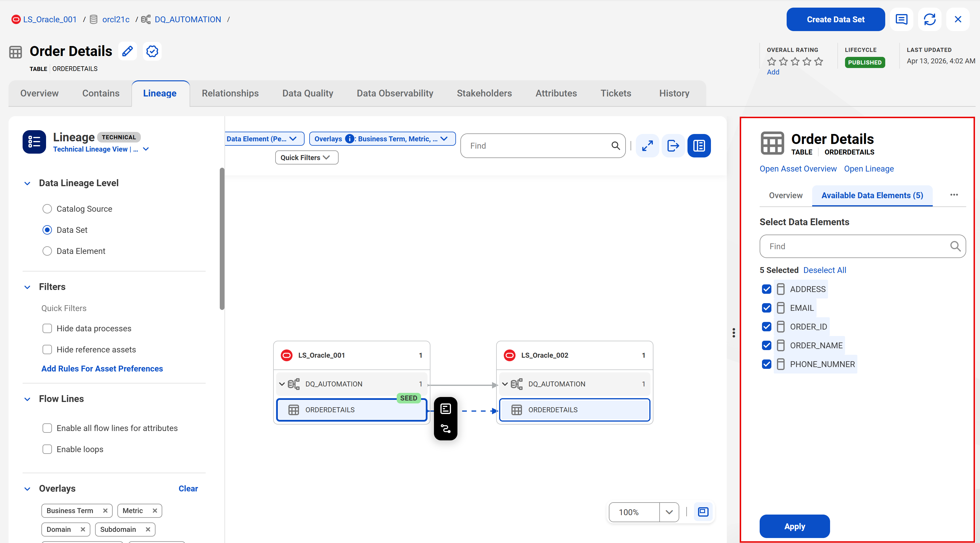The image size is (980, 543).
Task: Edit the Order Details title with pencil icon
Action: point(127,51)
